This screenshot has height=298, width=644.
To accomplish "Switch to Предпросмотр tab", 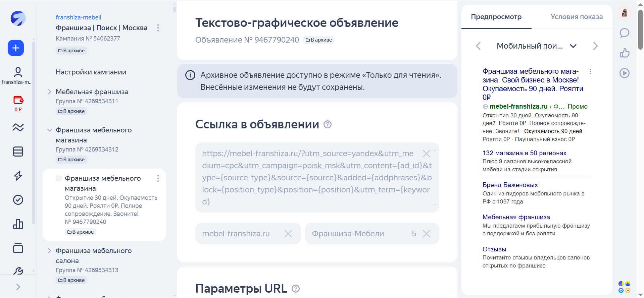I will 496,17.
